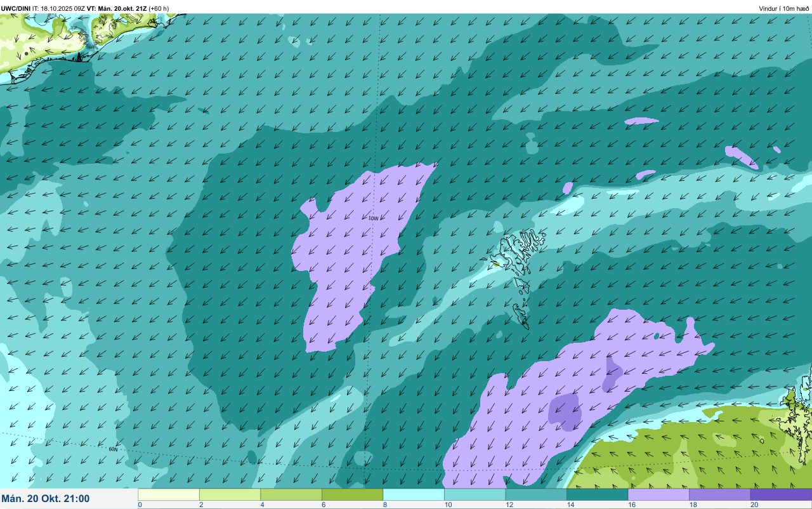Viewport: 812px width, 509px height.
Task: Click the "VT: Mán. 20.okt. 21Z" valid time text
Action: pyautogui.click(x=117, y=9)
